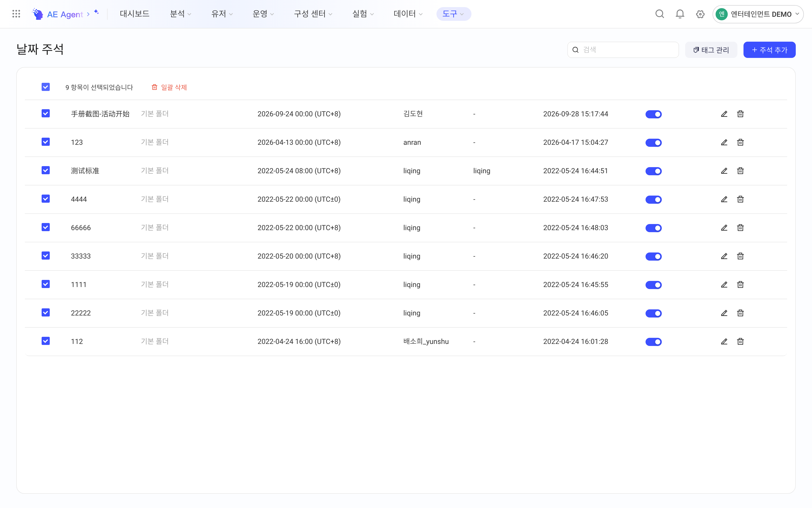This screenshot has width=812, height=508.
Task: Turn off the 66666 row toggle
Action: (x=653, y=228)
